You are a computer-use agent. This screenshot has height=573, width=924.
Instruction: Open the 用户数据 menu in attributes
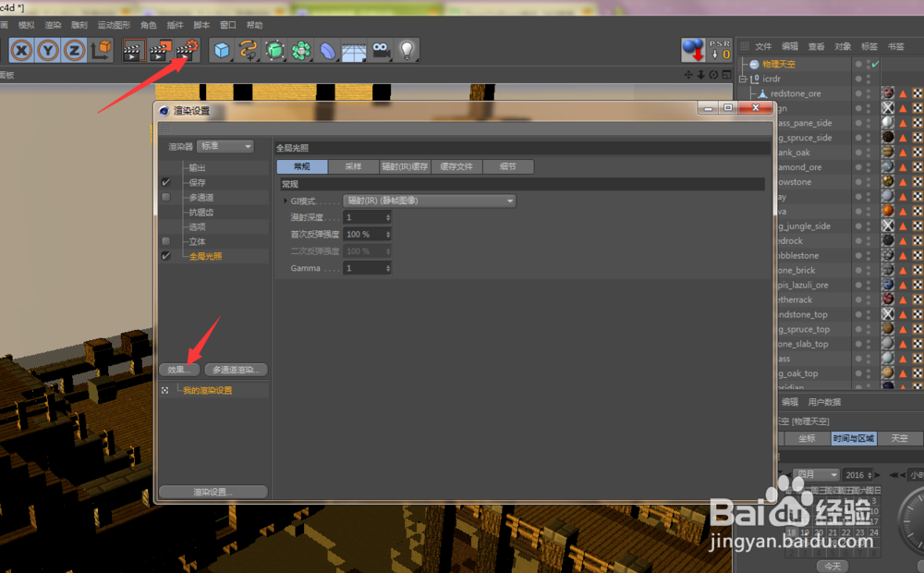[x=824, y=402]
